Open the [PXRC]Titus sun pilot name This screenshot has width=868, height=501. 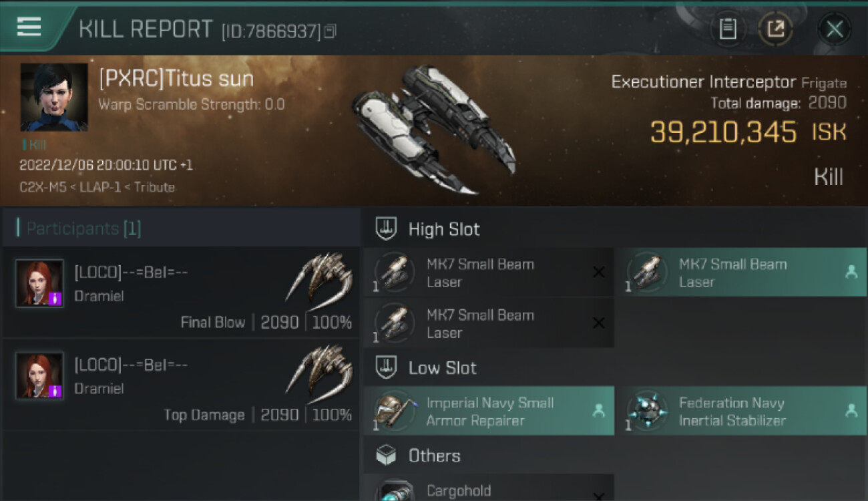click(x=176, y=79)
